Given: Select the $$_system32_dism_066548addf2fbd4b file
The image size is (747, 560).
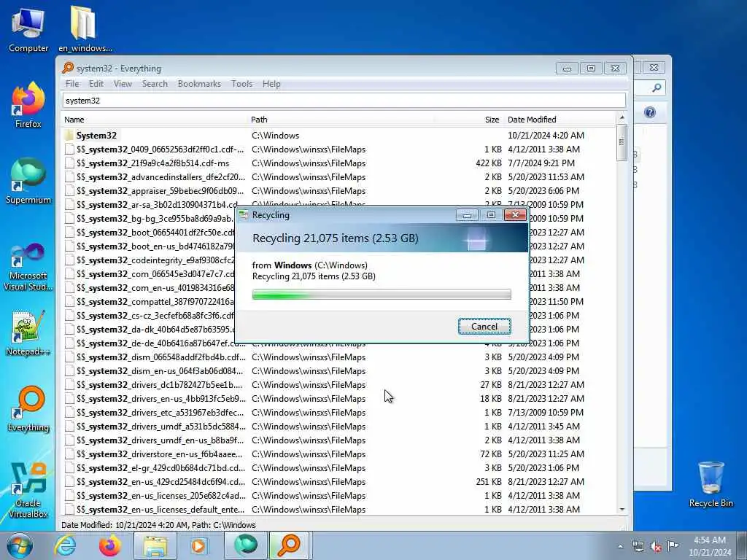Looking at the screenshot, I should tap(338, 357).
